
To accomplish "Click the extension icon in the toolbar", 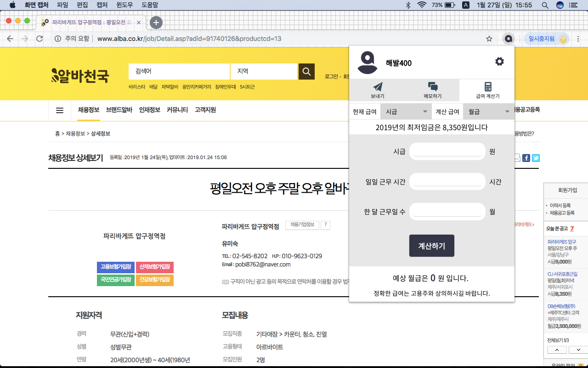I will (x=509, y=39).
